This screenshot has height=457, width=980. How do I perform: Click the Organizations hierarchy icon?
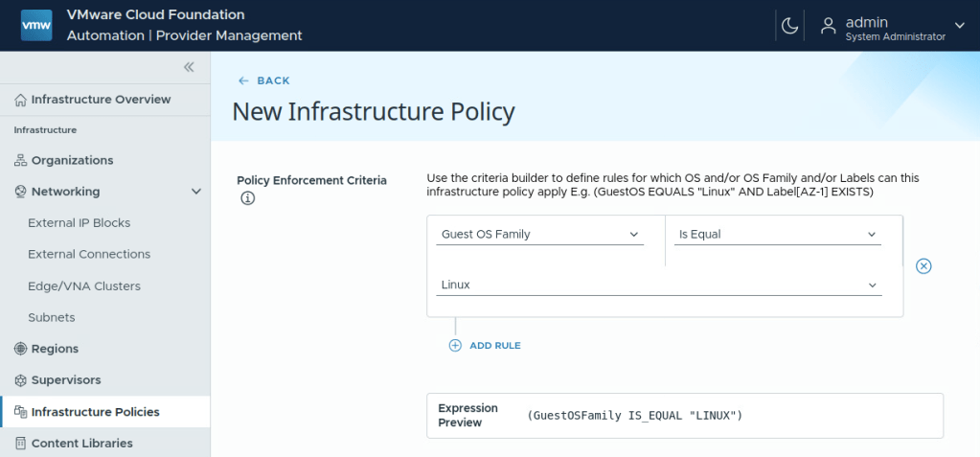point(21,160)
